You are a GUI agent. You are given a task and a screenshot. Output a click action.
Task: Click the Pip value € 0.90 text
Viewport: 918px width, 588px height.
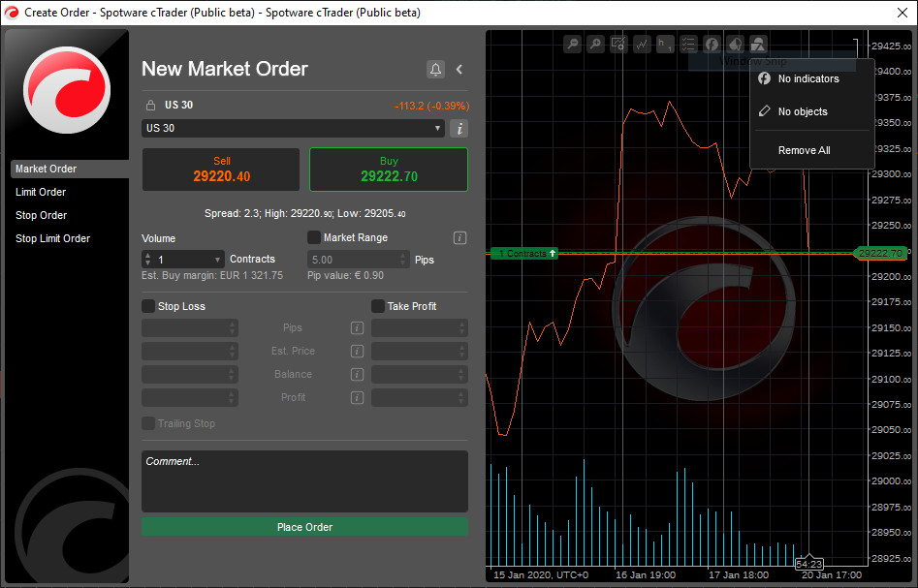point(345,275)
